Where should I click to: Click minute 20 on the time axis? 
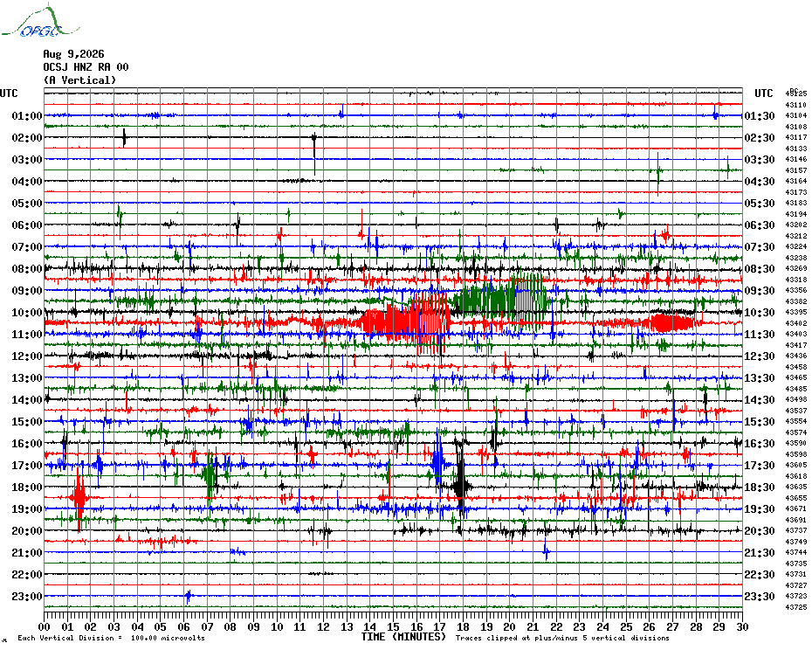pyautogui.click(x=510, y=627)
